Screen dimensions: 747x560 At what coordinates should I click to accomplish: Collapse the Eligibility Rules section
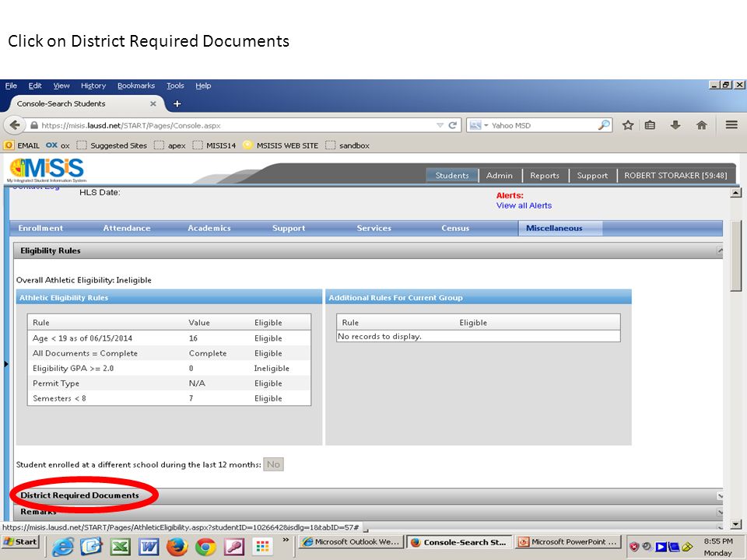pyautogui.click(x=720, y=250)
